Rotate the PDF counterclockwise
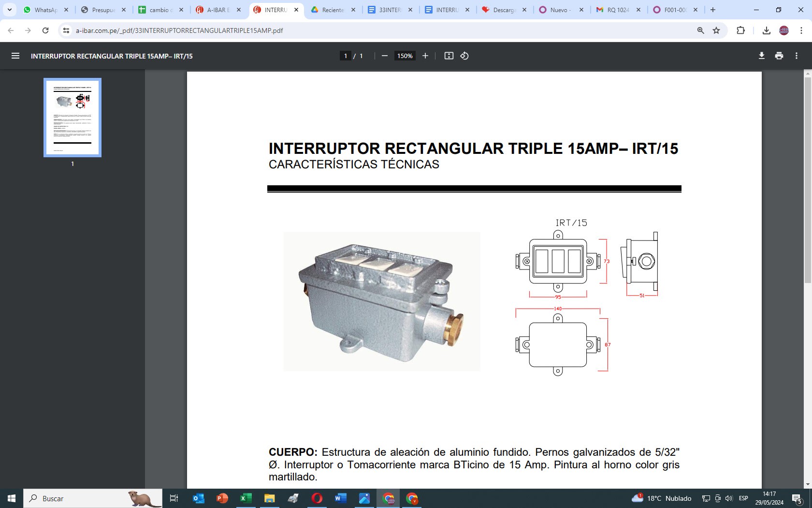The width and height of the screenshot is (812, 508). tap(464, 56)
